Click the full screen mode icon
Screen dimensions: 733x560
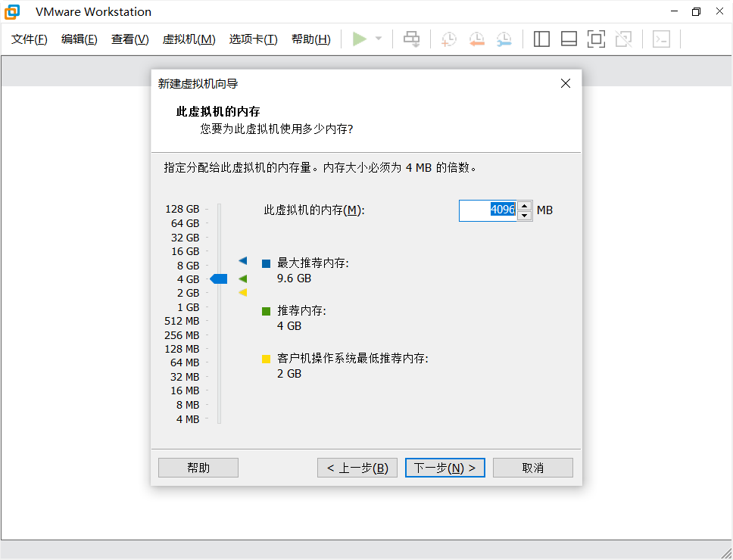pyautogui.click(x=596, y=39)
